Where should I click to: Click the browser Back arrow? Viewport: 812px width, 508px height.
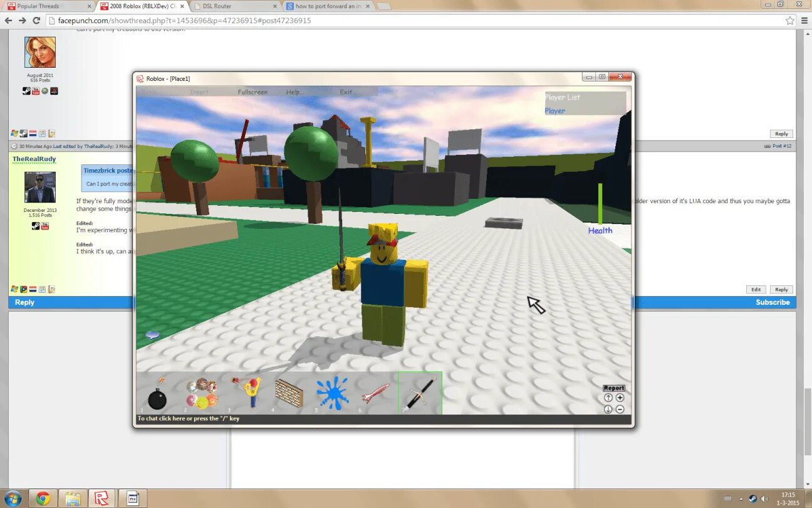click(9, 21)
